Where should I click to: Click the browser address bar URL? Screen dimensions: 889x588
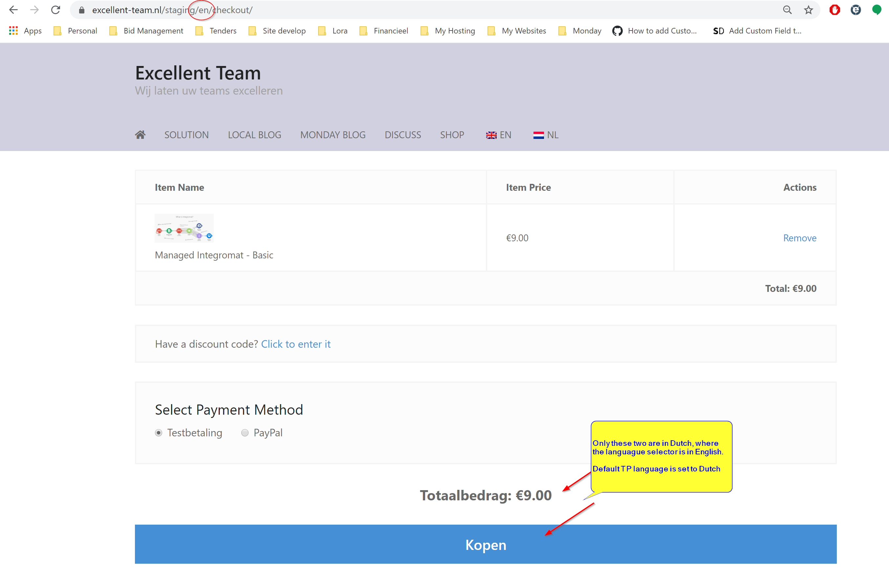(x=172, y=10)
